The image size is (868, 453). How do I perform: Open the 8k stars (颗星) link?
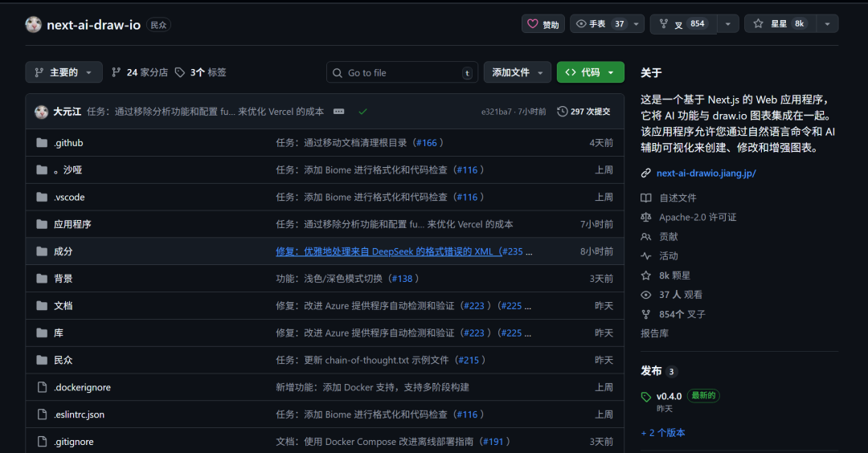pos(674,275)
